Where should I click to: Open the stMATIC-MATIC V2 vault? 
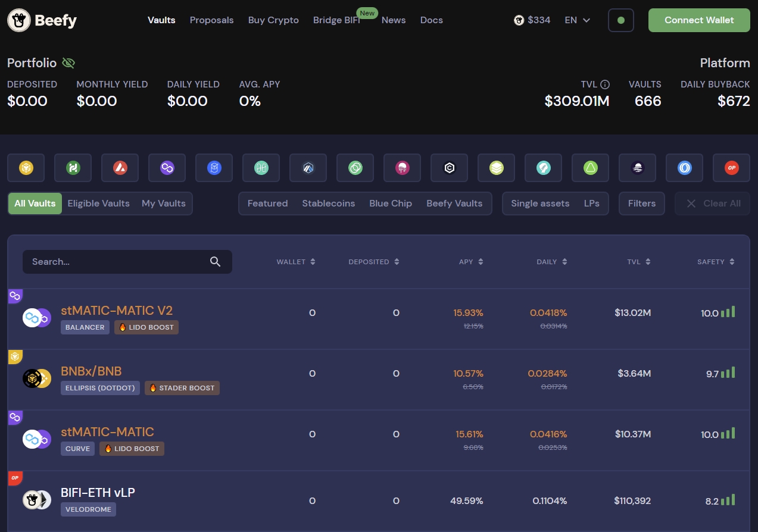click(x=117, y=311)
